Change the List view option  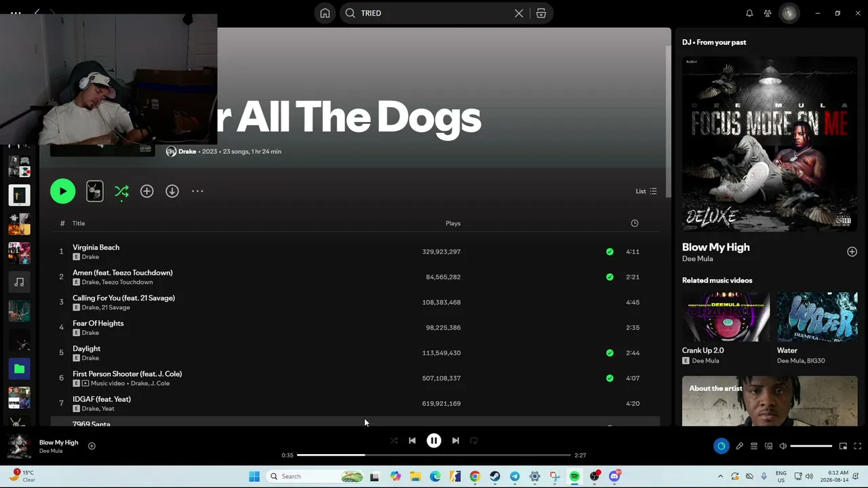(646, 191)
